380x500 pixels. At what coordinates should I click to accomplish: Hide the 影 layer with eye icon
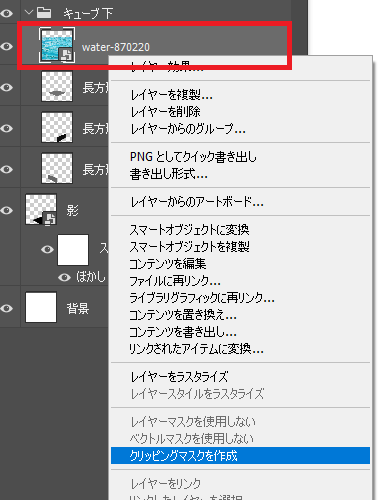pyautogui.click(x=7, y=211)
